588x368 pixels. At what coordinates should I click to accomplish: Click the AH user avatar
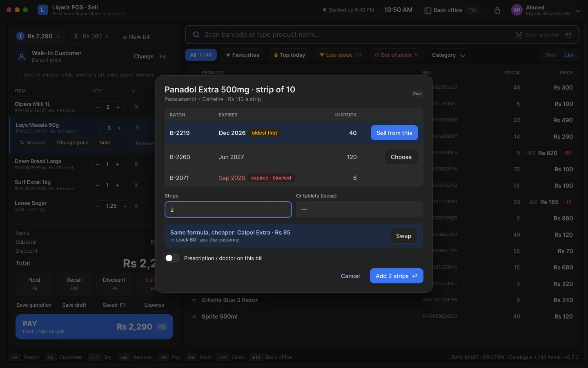(x=517, y=10)
